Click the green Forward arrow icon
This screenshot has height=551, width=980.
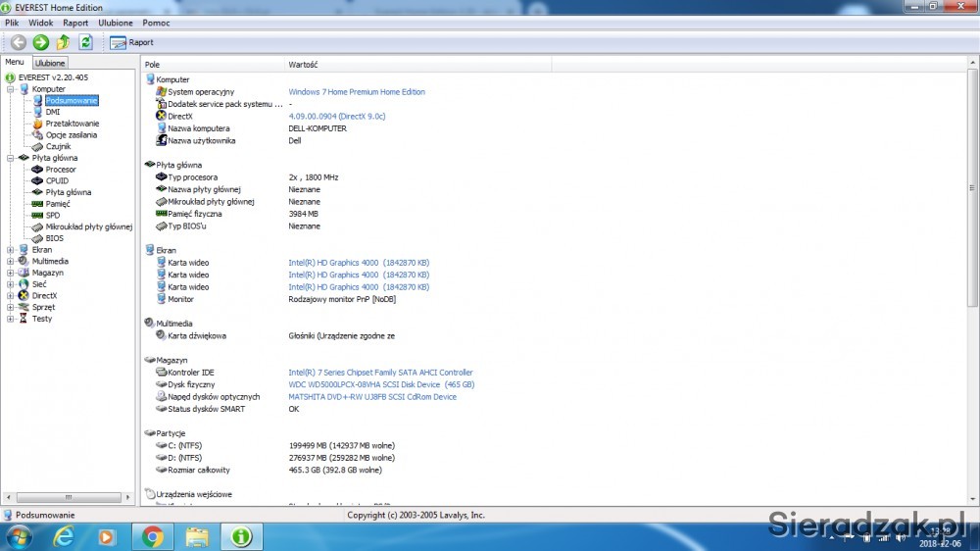[40, 42]
